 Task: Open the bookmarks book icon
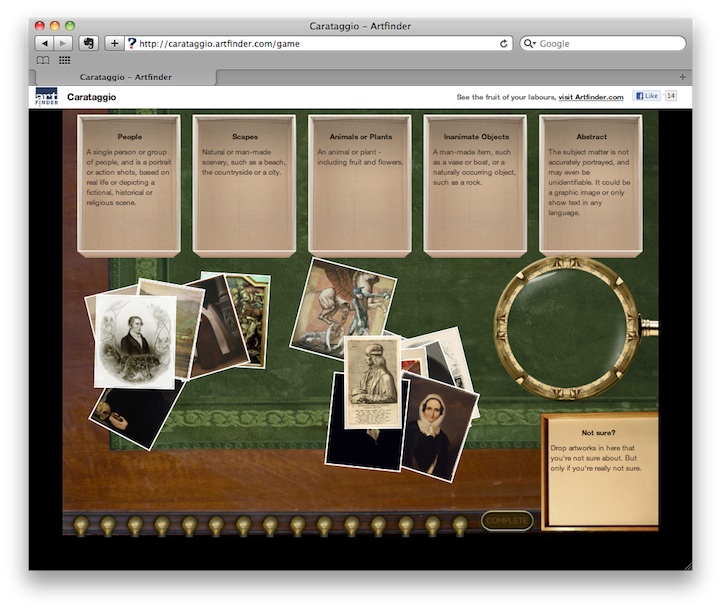tap(43, 61)
